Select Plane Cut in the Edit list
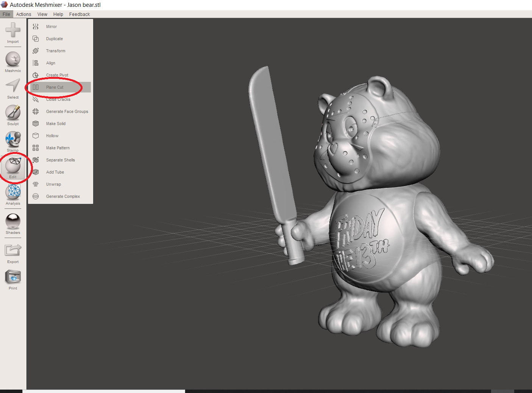Screen dimensions: 532x393 coord(61,87)
